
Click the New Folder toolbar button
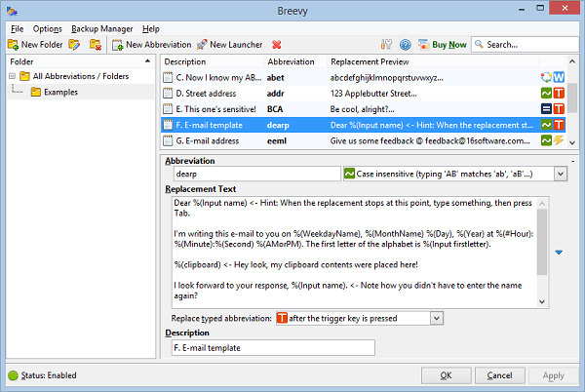tap(35, 45)
